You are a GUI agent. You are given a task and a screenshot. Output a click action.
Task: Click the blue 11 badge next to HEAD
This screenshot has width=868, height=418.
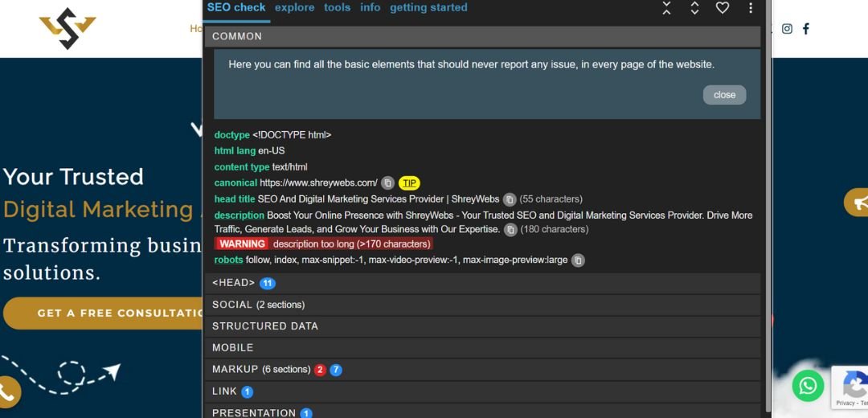pos(268,284)
